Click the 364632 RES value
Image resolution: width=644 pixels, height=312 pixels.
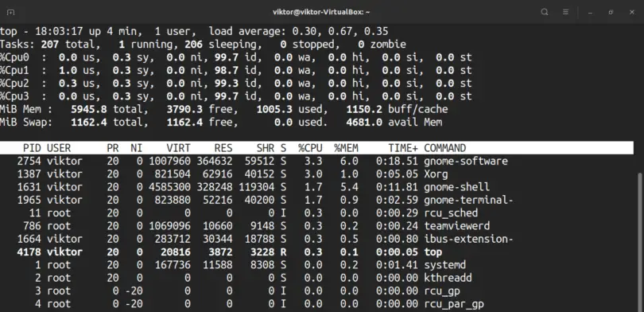(215, 161)
